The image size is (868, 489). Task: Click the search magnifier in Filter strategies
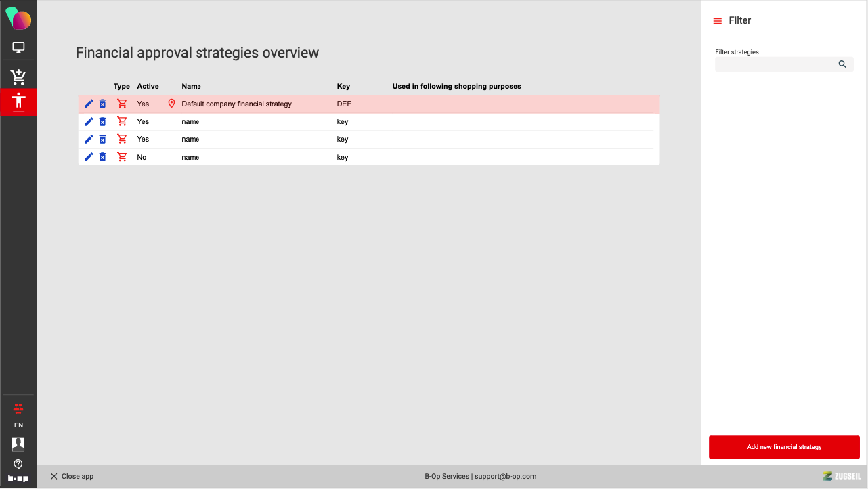842,64
